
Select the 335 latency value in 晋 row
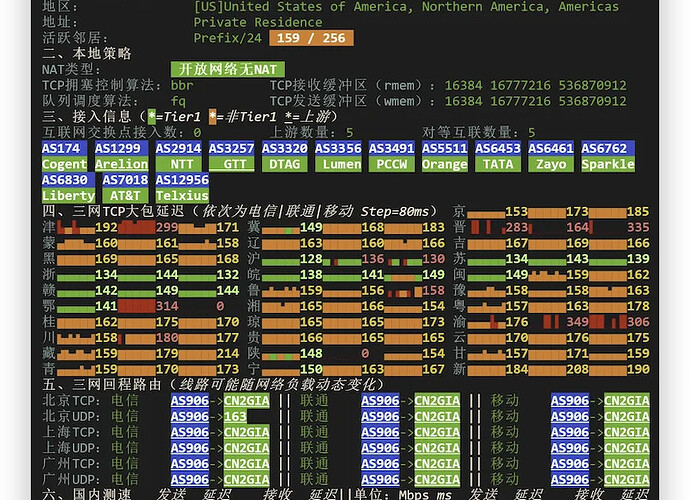point(638,227)
